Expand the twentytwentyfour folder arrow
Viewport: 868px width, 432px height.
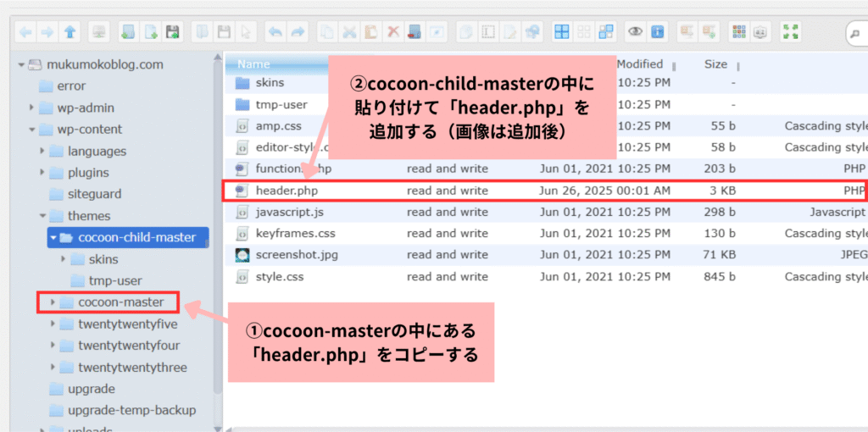tap(53, 345)
